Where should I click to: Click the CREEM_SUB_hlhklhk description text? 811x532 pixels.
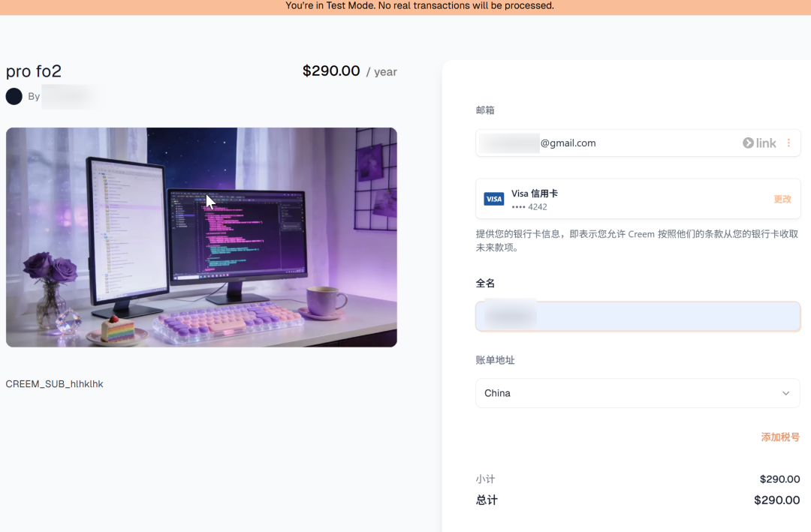(x=54, y=384)
